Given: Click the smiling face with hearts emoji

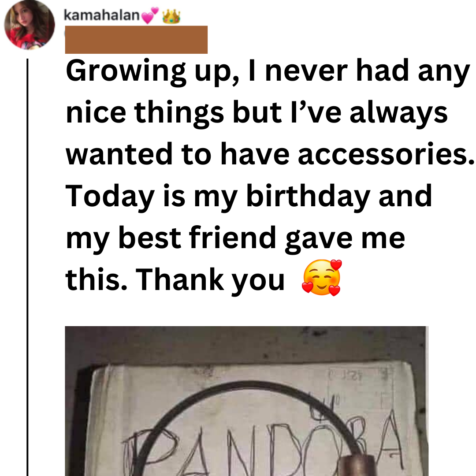Looking at the screenshot, I should (322, 278).
